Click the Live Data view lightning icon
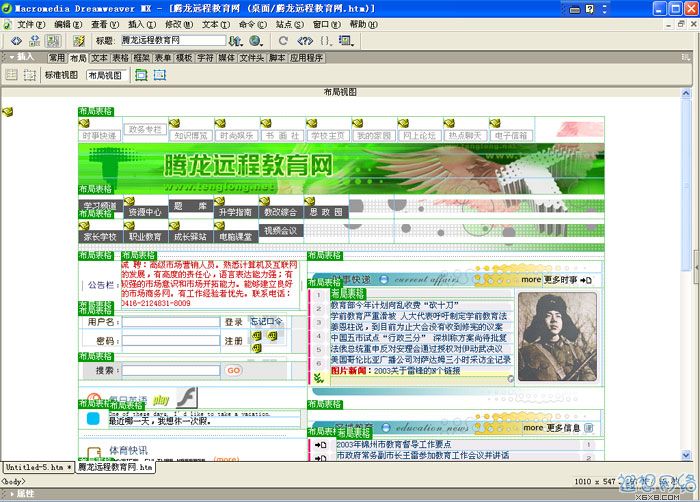 79,41
